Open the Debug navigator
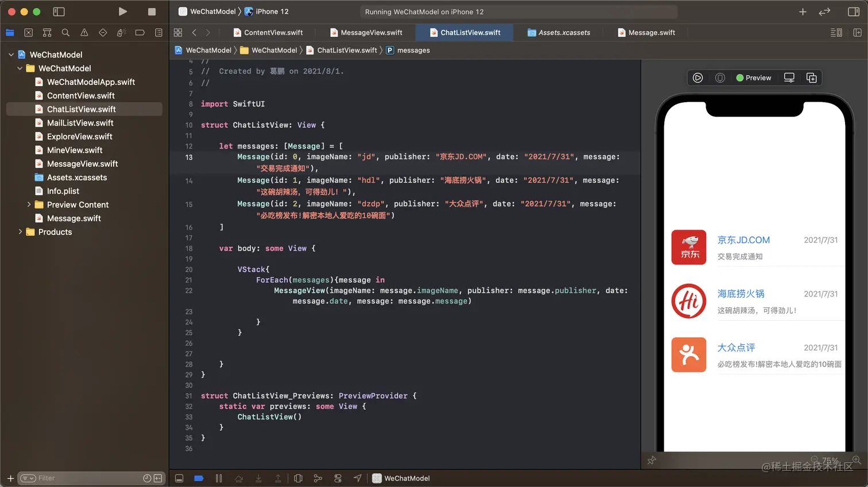 tap(121, 33)
